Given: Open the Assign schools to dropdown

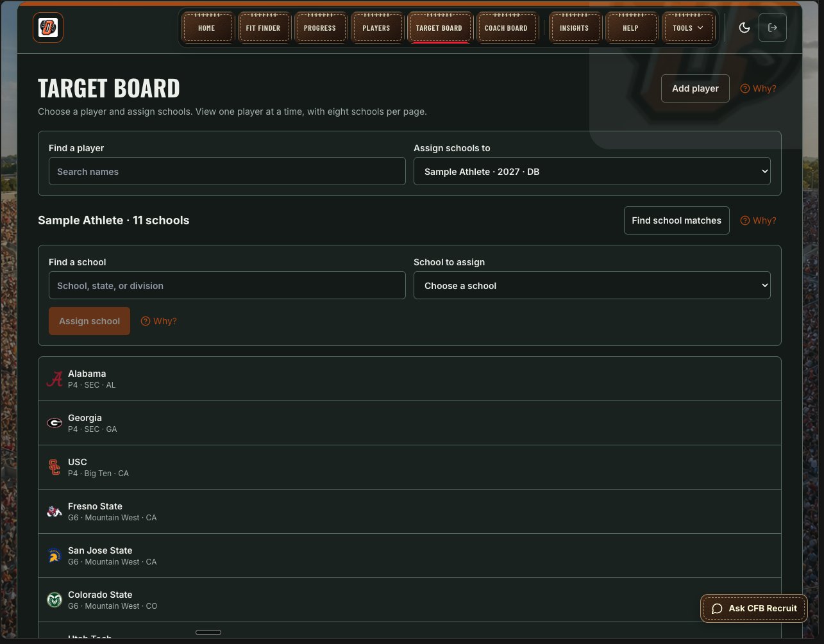Looking at the screenshot, I should (x=592, y=172).
